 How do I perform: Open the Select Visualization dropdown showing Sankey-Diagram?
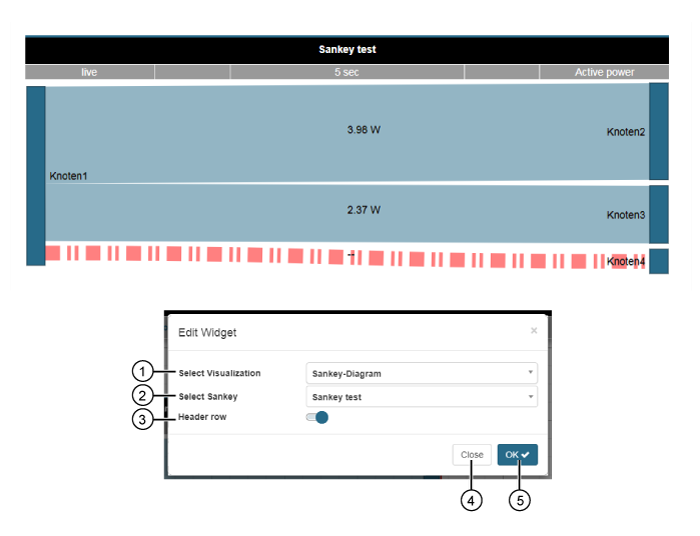coord(421,373)
